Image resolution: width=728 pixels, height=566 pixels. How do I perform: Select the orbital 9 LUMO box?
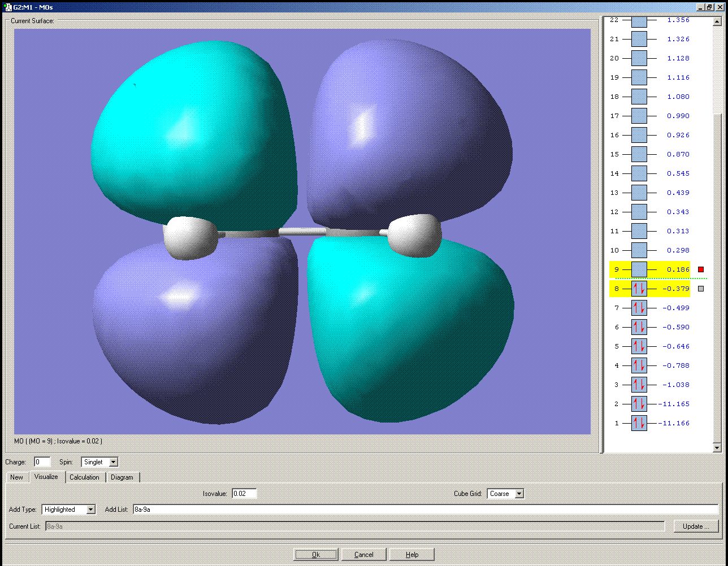639,269
